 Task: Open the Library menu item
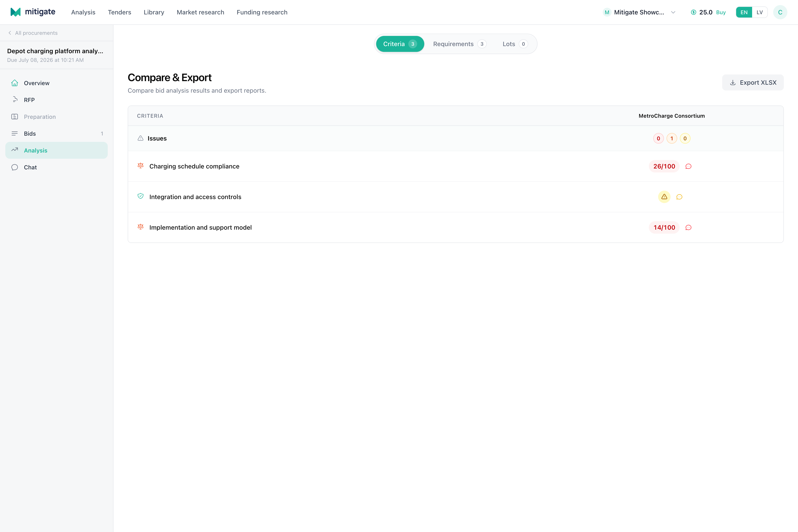tap(154, 12)
